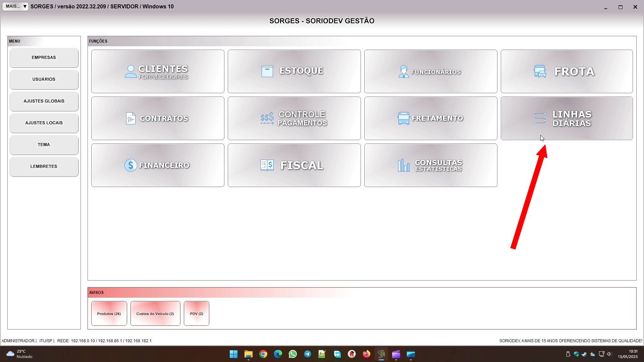Image resolution: width=644 pixels, height=362 pixels.
Task: Open the Tema menu button
Action: click(x=44, y=145)
